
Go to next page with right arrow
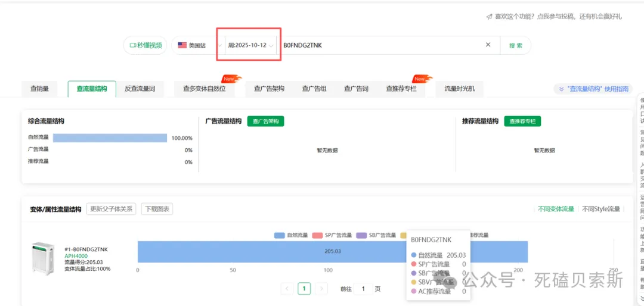(x=321, y=289)
